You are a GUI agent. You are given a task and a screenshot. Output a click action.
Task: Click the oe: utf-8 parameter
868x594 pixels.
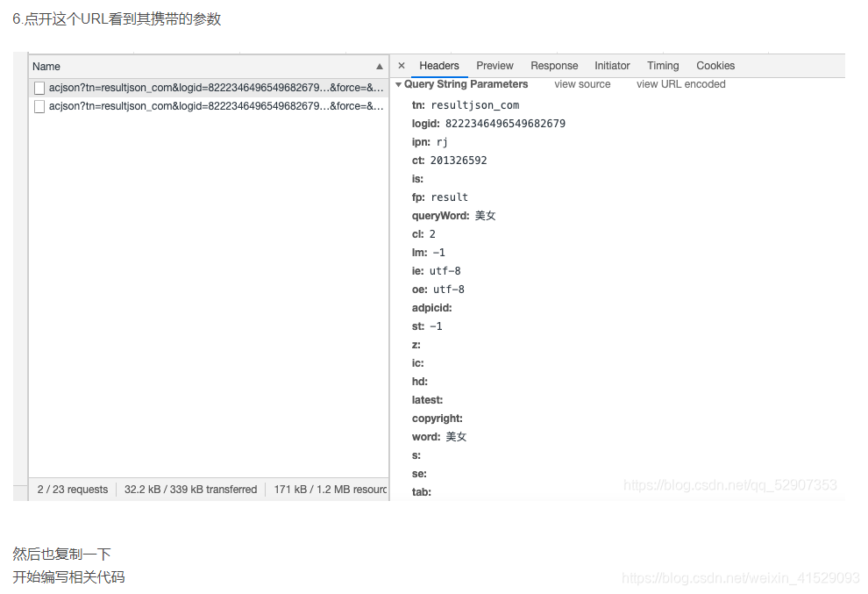(438, 290)
